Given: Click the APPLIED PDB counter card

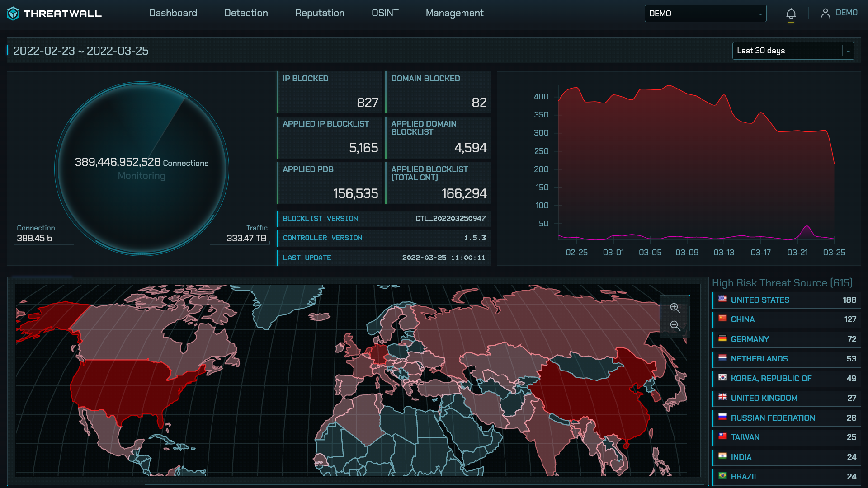Looking at the screenshot, I should click(330, 183).
